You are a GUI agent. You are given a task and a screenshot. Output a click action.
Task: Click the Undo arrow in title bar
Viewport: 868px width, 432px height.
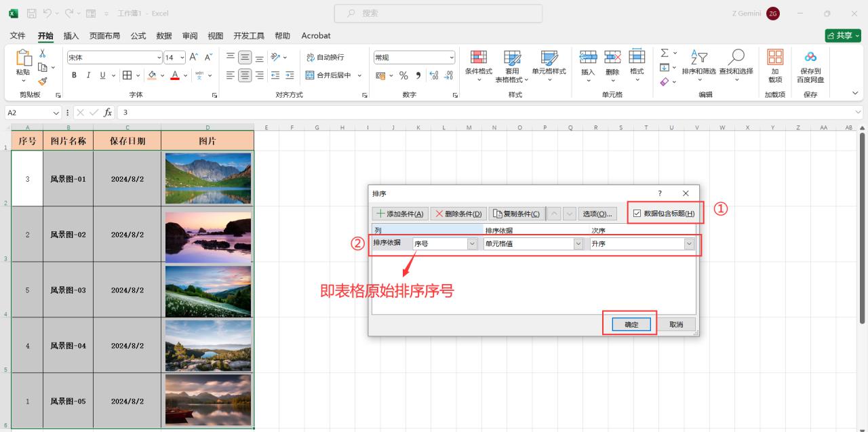48,14
